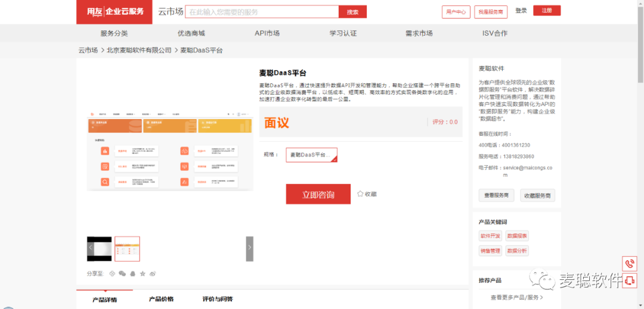Click the 面议 price text
This screenshot has height=309, width=644.
coord(277,123)
